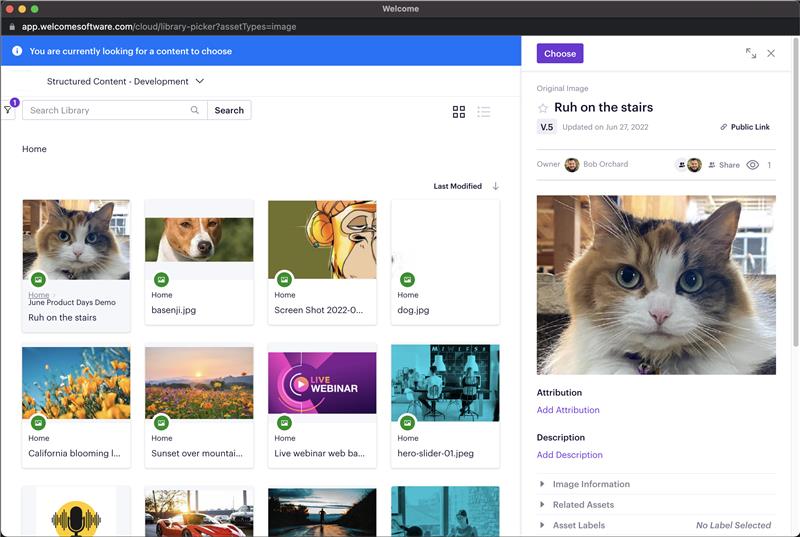Click the Home breadcrumb

[34, 149]
